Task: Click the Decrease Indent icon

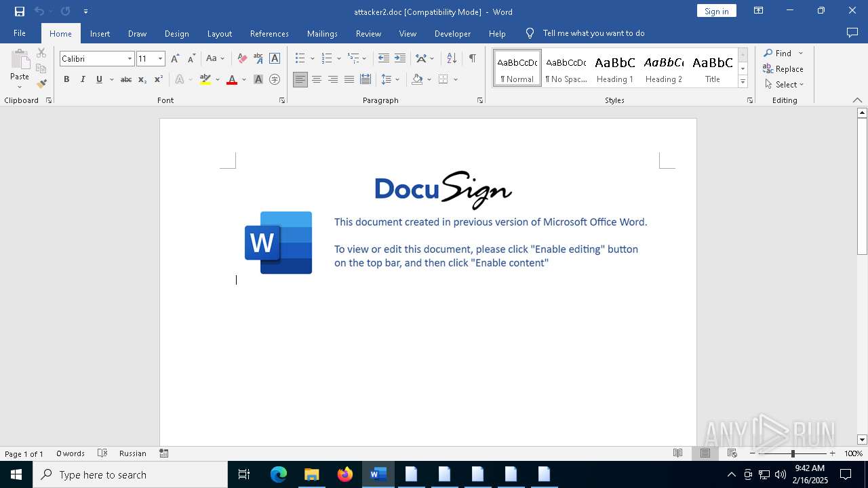Action: point(384,59)
